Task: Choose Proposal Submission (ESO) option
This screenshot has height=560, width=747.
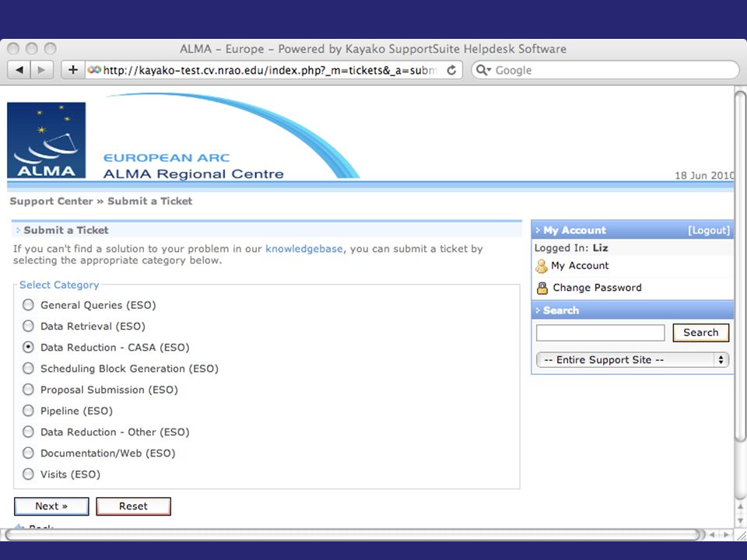Action: (x=28, y=390)
